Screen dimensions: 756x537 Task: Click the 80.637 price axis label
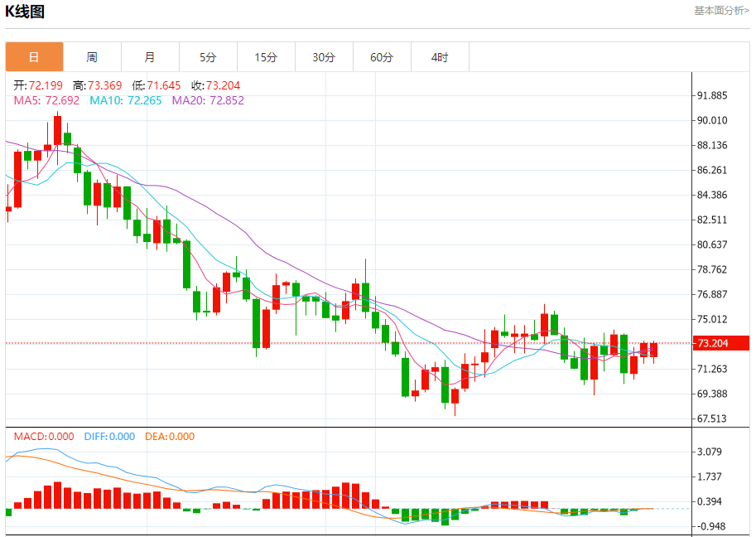[712, 244]
